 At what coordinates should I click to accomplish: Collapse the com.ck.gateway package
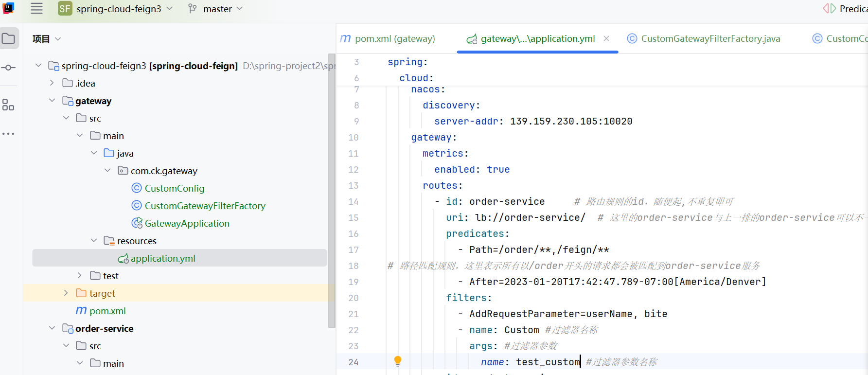tap(107, 170)
